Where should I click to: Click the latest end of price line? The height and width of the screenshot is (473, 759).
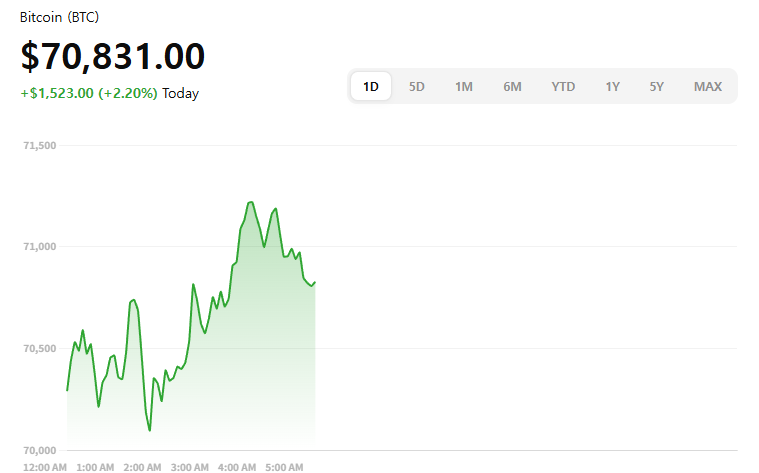tap(315, 282)
